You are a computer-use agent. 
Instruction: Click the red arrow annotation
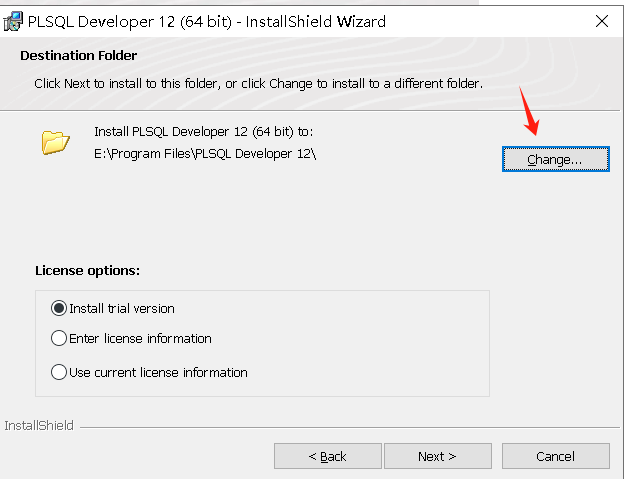click(x=529, y=112)
